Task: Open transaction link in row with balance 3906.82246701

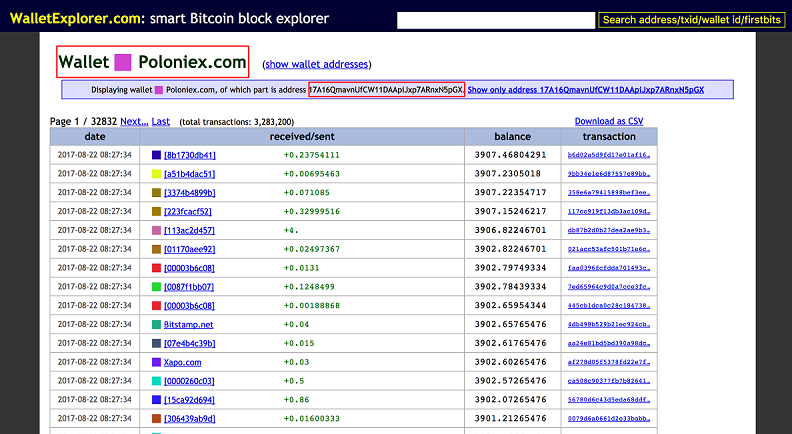Action: 609,230
